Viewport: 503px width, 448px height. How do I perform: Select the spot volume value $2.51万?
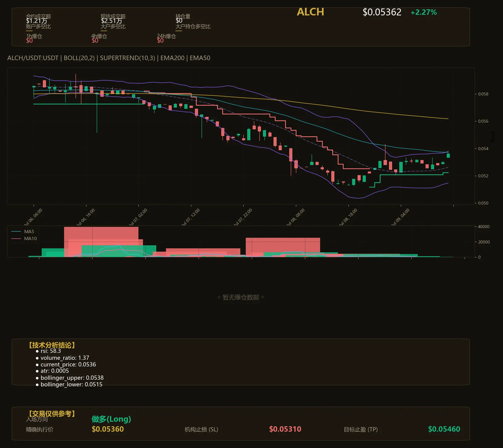(112, 21)
